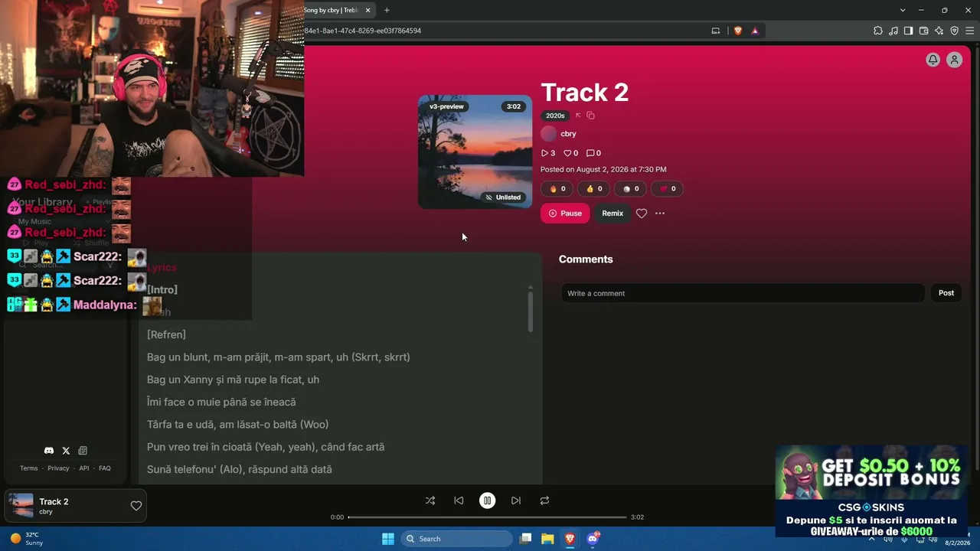Click the 2020s tag
This screenshot has height=551, width=980.
click(555, 116)
